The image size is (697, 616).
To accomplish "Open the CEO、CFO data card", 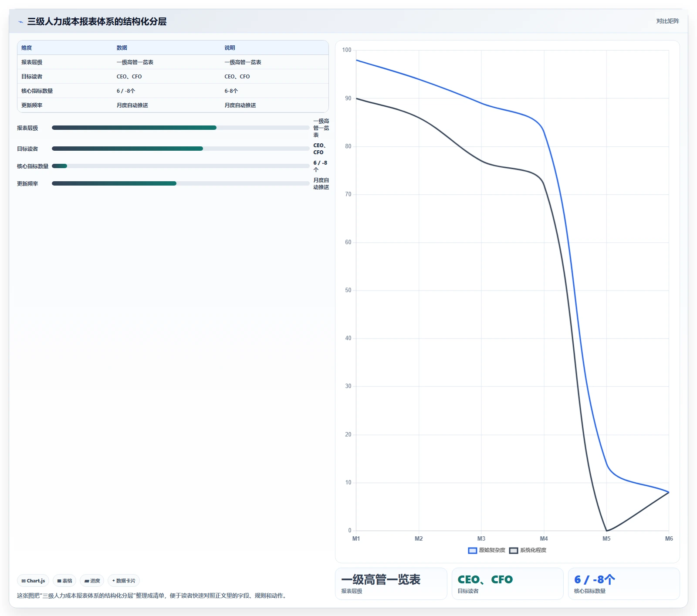I will [508, 584].
